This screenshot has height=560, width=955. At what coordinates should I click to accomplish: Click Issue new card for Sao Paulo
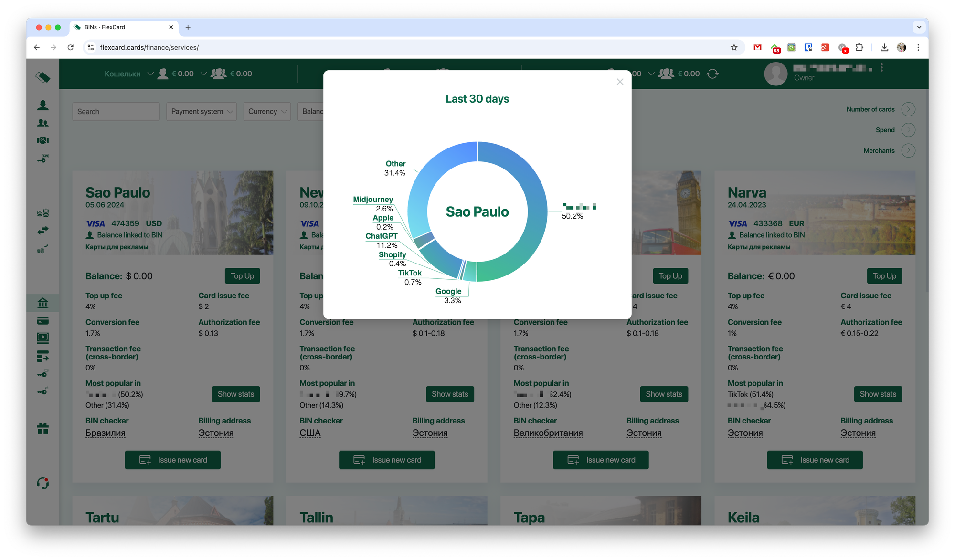tap(173, 460)
